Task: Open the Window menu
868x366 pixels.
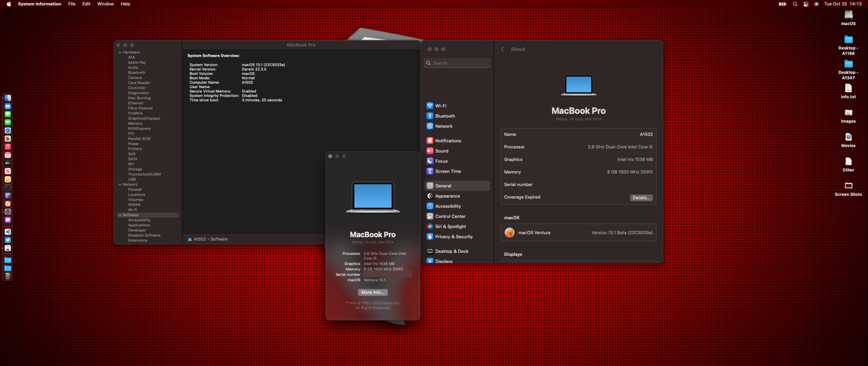Action: (105, 4)
